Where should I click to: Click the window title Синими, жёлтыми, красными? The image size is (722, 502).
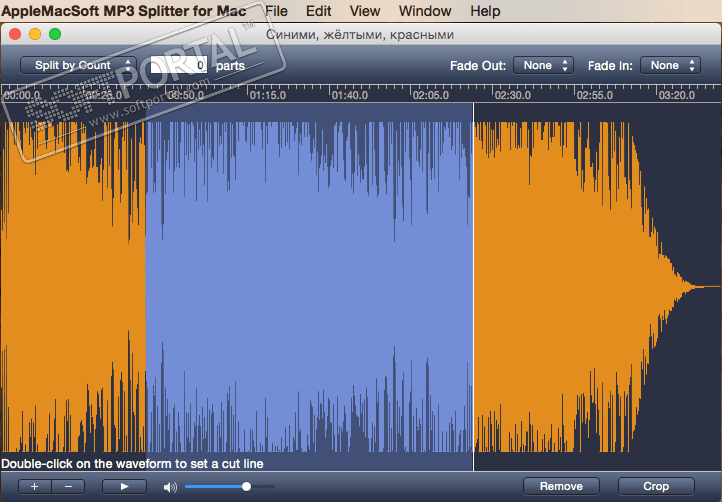click(360, 35)
